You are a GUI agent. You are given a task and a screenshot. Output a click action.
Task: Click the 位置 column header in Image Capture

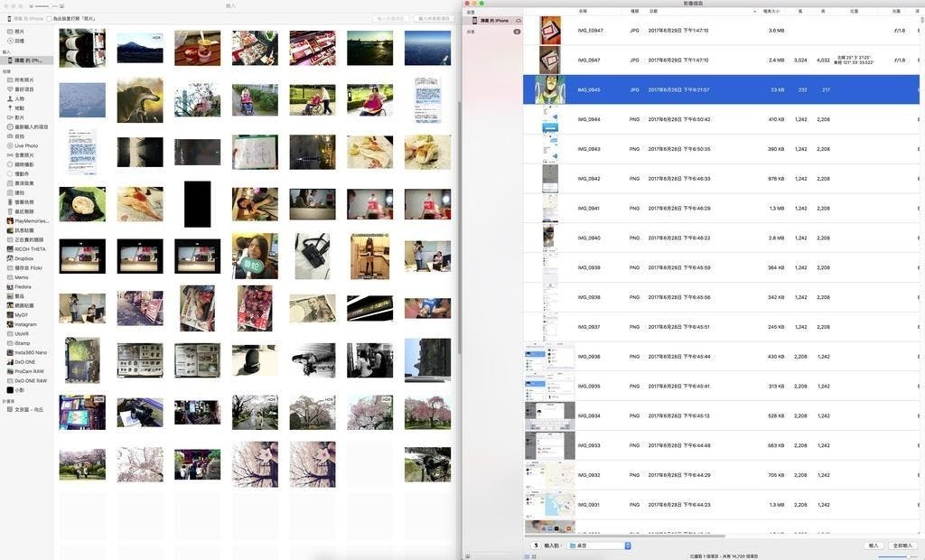coord(855,12)
